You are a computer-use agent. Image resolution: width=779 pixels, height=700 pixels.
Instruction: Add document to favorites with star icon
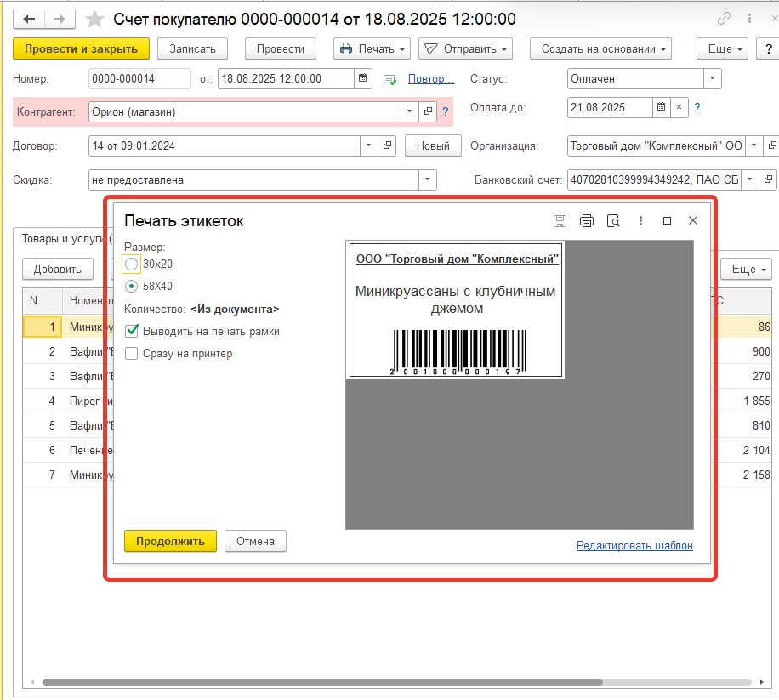(94, 20)
